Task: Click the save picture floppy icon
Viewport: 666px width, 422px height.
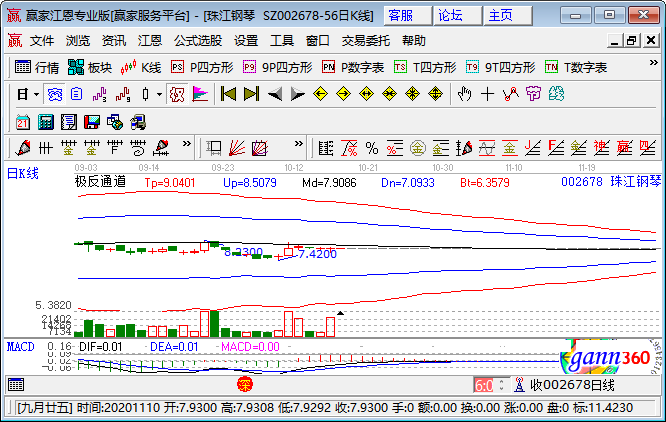Action: 92,122
